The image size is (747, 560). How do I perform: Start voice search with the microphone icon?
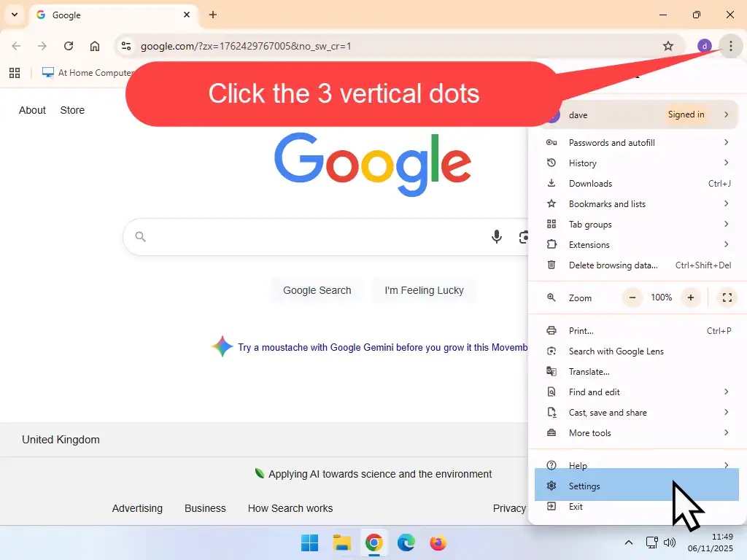[x=497, y=237]
